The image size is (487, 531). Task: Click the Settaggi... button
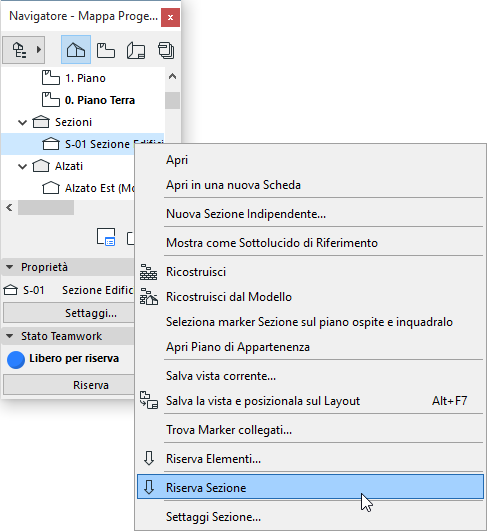pos(69,313)
